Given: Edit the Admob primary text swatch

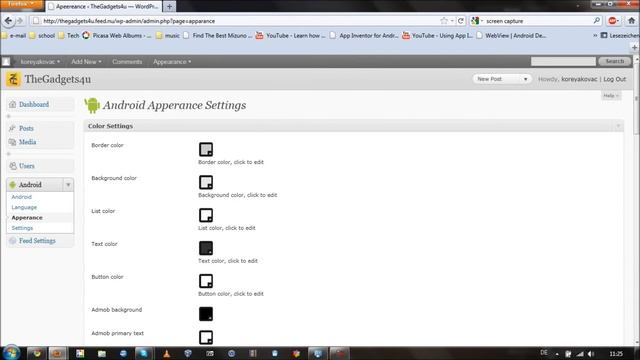Looking at the screenshot, I should (206, 338).
